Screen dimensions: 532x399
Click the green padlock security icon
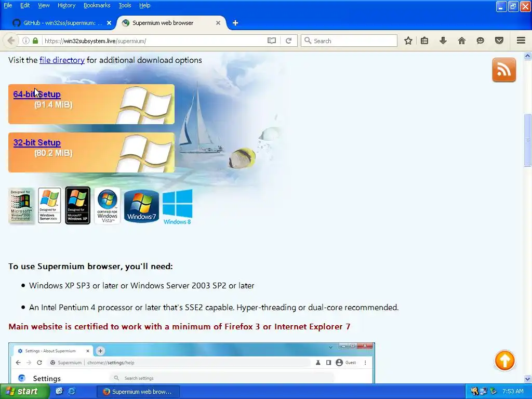[x=35, y=41]
